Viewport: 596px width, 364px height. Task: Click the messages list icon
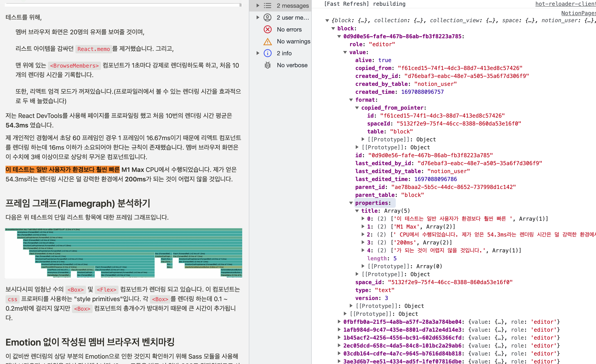267,6
